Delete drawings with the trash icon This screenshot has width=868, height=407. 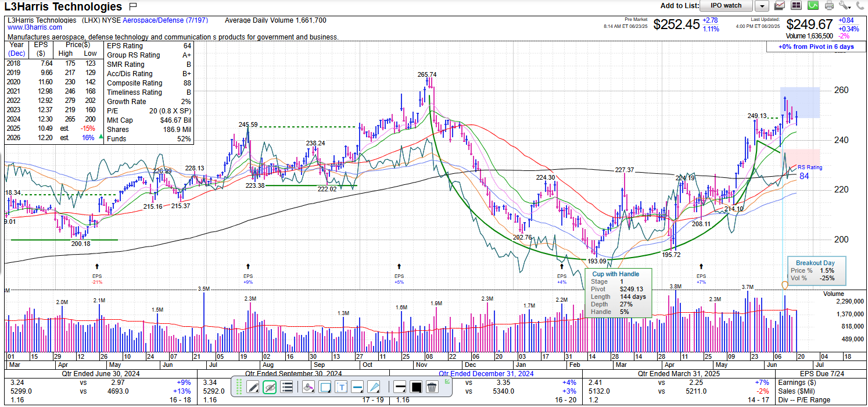(x=432, y=387)
